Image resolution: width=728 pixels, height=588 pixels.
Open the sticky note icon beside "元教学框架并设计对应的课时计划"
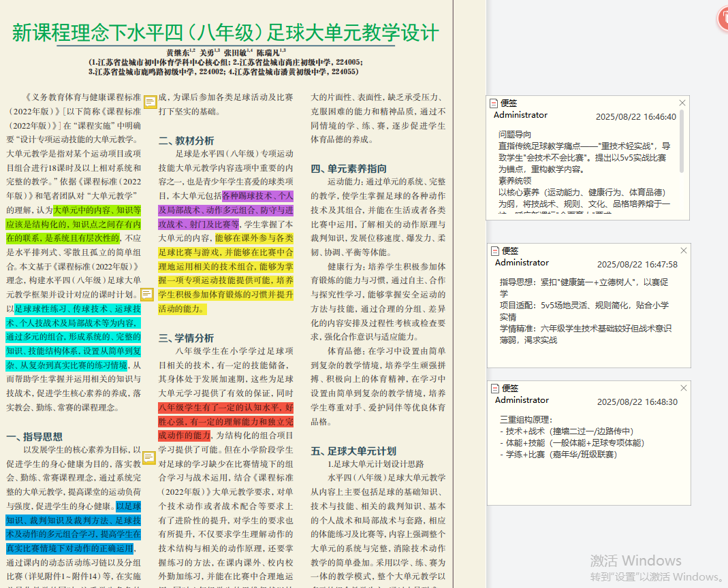pos(146,294)
